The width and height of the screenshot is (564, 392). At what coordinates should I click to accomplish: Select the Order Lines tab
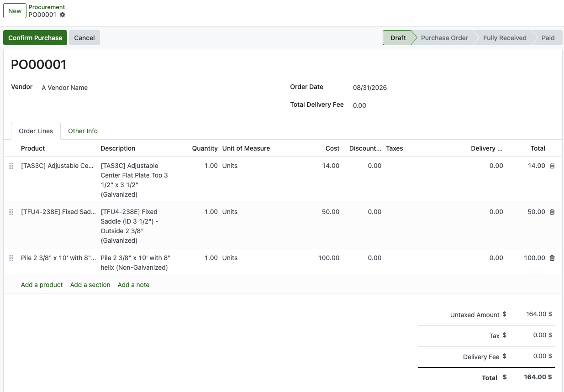point(36,131)
